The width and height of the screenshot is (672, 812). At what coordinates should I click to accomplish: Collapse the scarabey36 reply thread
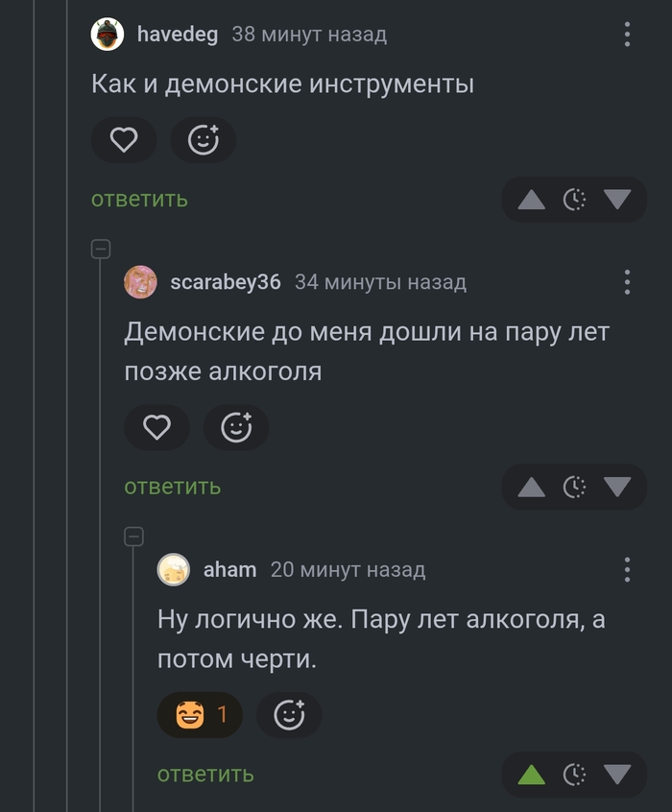[101, 250]
